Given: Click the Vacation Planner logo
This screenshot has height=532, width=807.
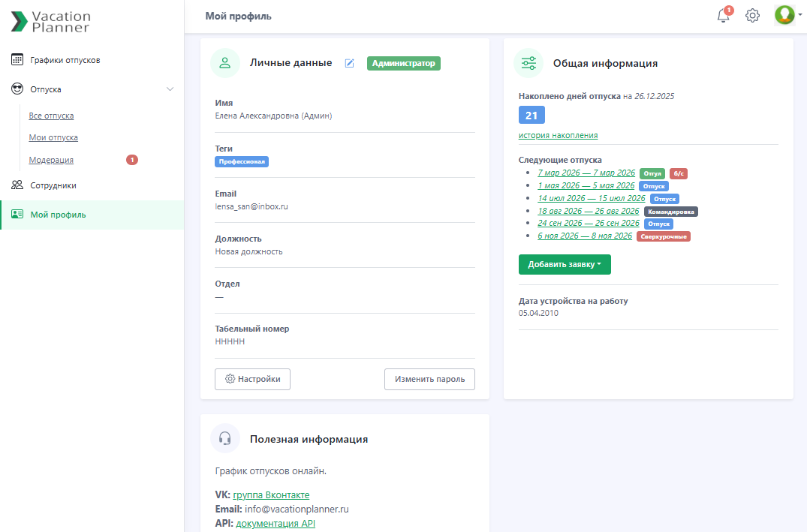Looking at the screenshot, I should [51, 21].
